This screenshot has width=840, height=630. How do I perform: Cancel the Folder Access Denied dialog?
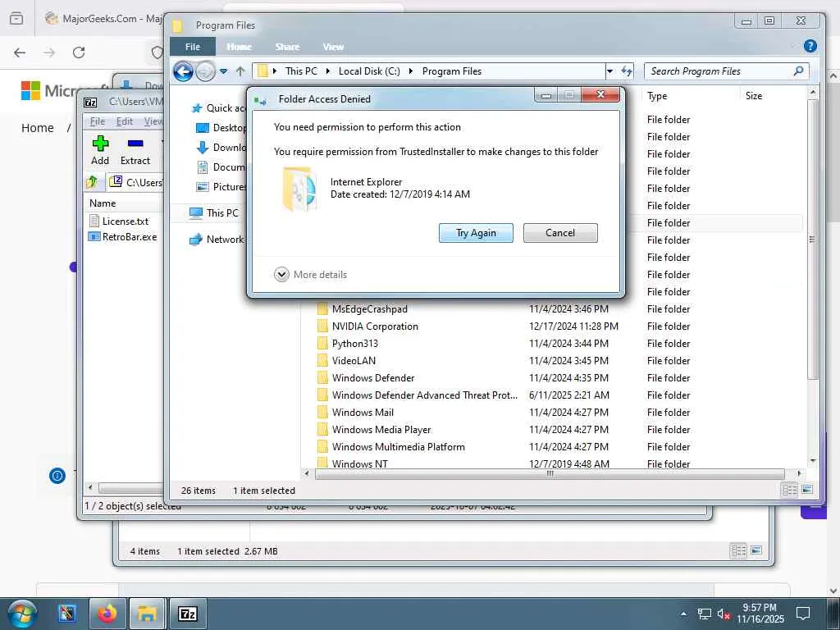pyautogui.click(x=559, y=233)
